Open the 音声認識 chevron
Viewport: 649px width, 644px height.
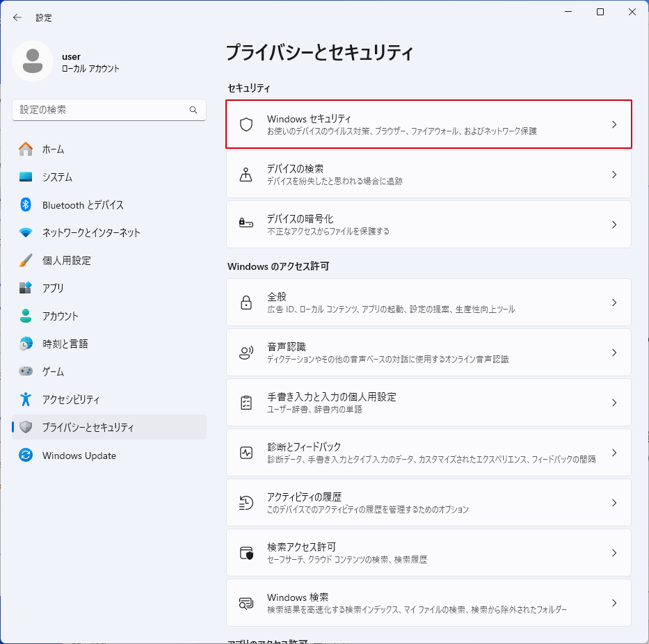[x=614, y=352]
